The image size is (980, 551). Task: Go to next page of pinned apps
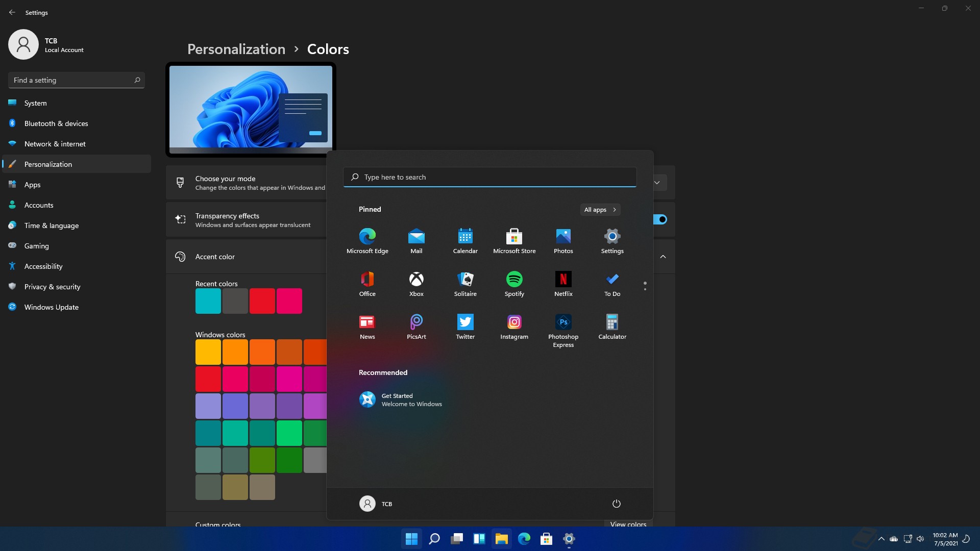coord(645,289)
